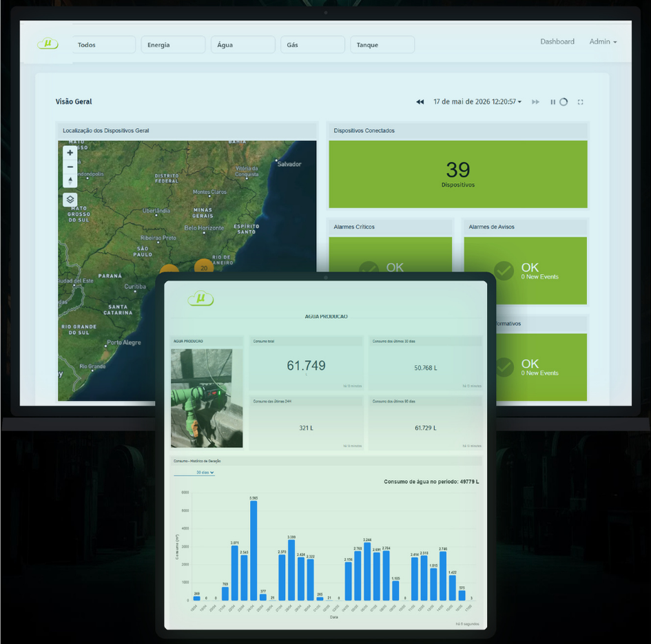Viewport: 651px width, 644px height.
Task: Pause the dashboard auto-refresh
Action: [552, 102]
